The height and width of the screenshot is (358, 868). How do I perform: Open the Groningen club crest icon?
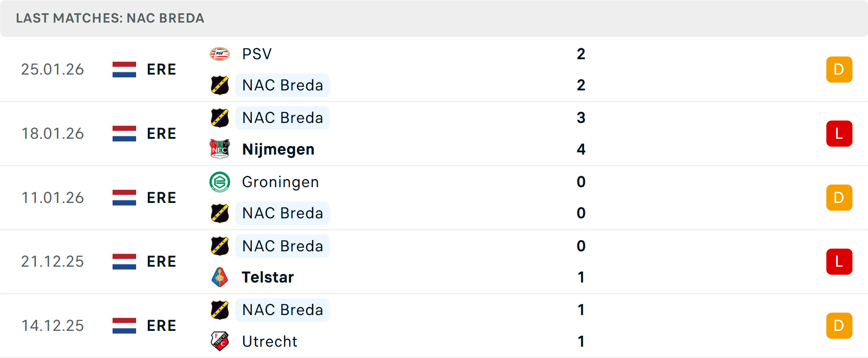click(220, 182)
